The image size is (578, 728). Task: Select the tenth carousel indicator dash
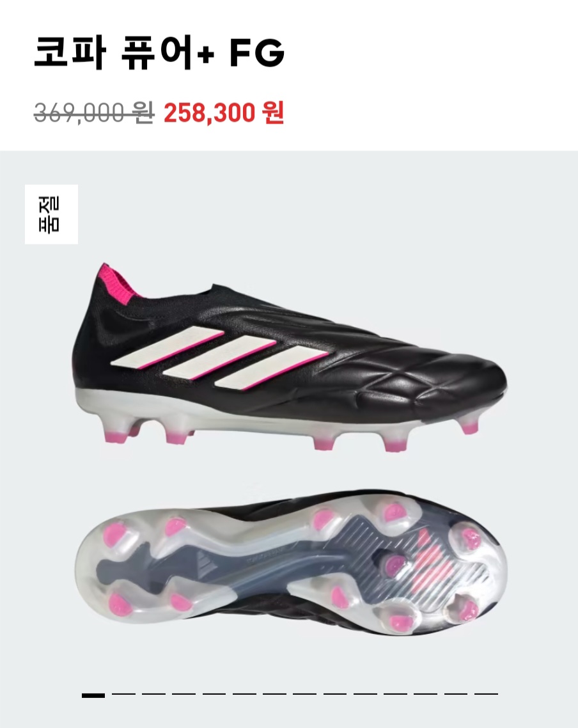(x=365, y=695)
